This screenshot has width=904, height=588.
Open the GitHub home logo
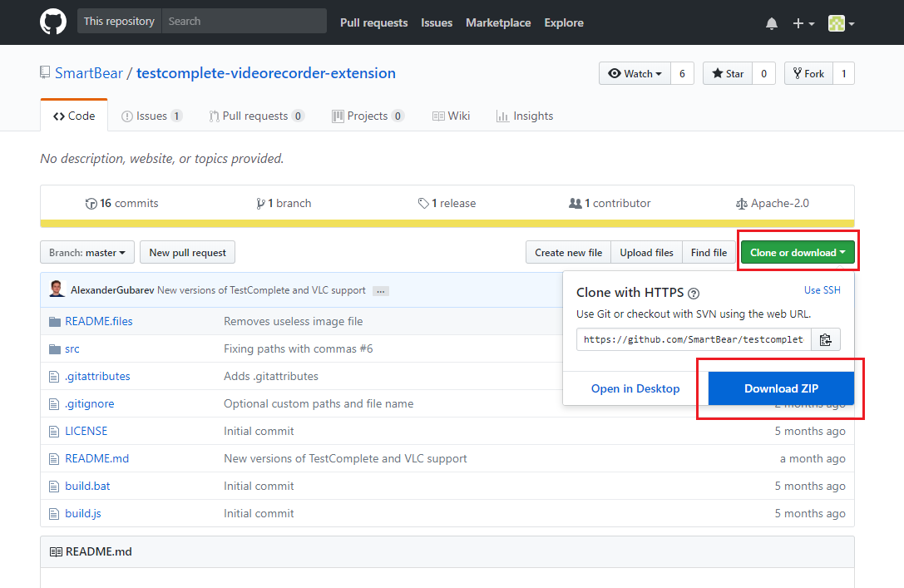click(53, 22)
